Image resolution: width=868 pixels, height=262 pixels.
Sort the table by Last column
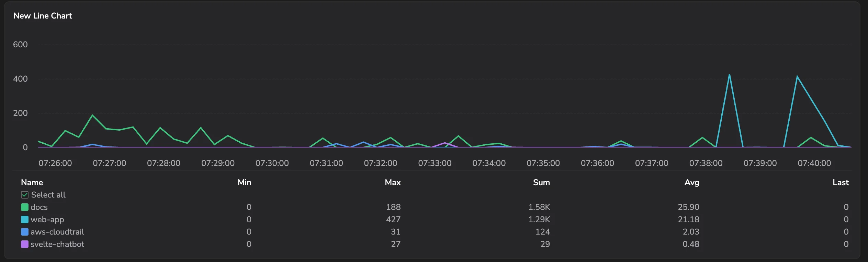point(841,182)
